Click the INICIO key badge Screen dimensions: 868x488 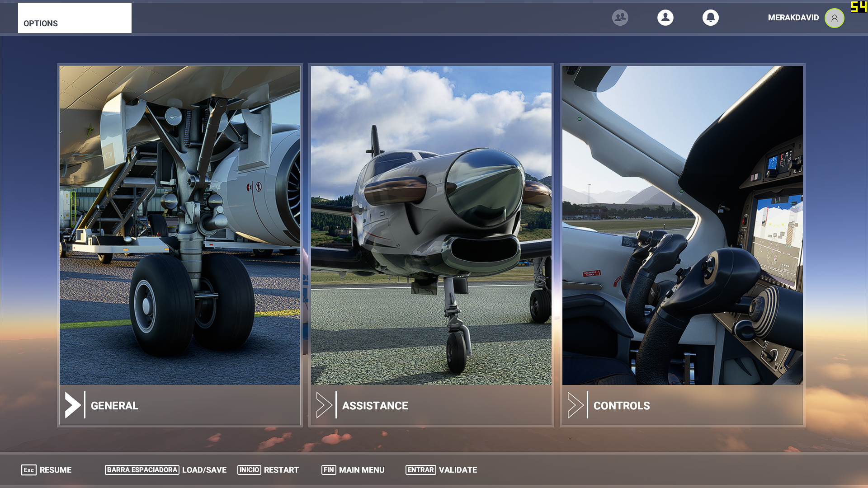click(x=249, y=470)
